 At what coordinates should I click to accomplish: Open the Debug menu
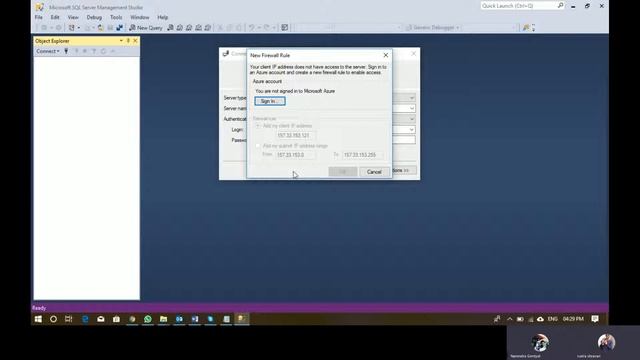pyautogui.click(x=94, y=17)
